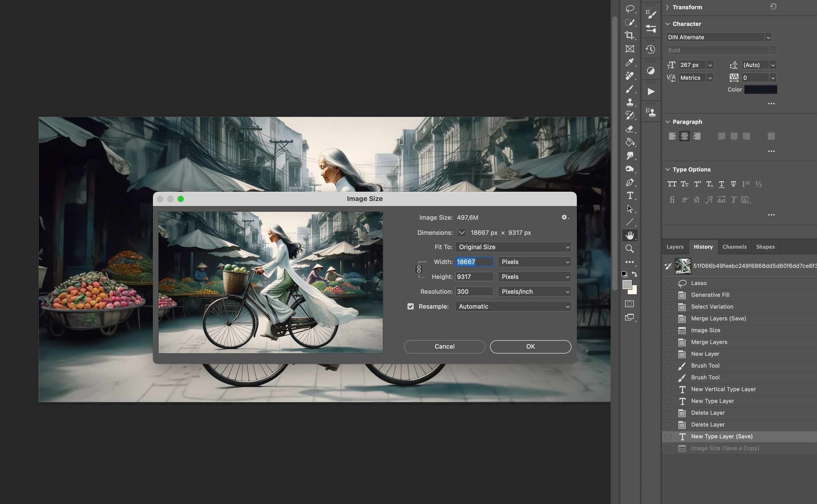
Task: Toggle the constrain proportions link icon
Action: click(419, 269)
